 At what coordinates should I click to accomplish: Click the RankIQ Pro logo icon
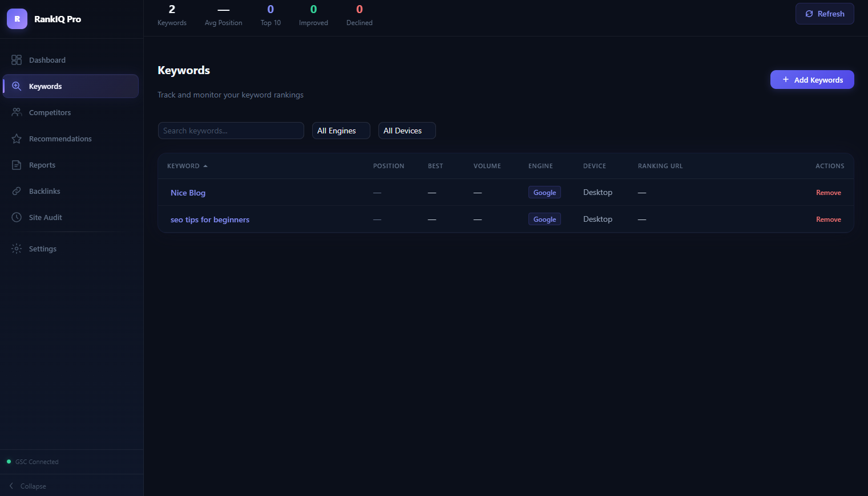(17, 19)
